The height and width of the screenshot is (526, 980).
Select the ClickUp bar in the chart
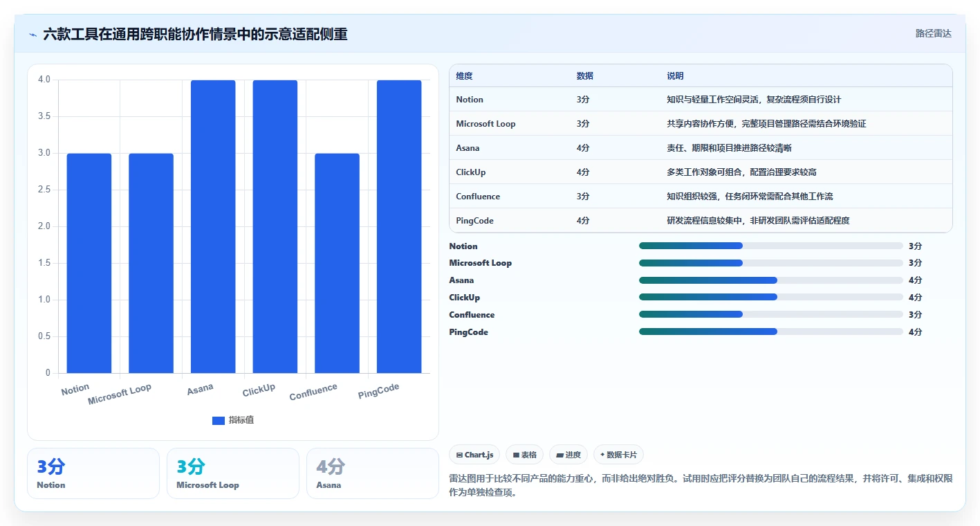click(x=275, y=226)
